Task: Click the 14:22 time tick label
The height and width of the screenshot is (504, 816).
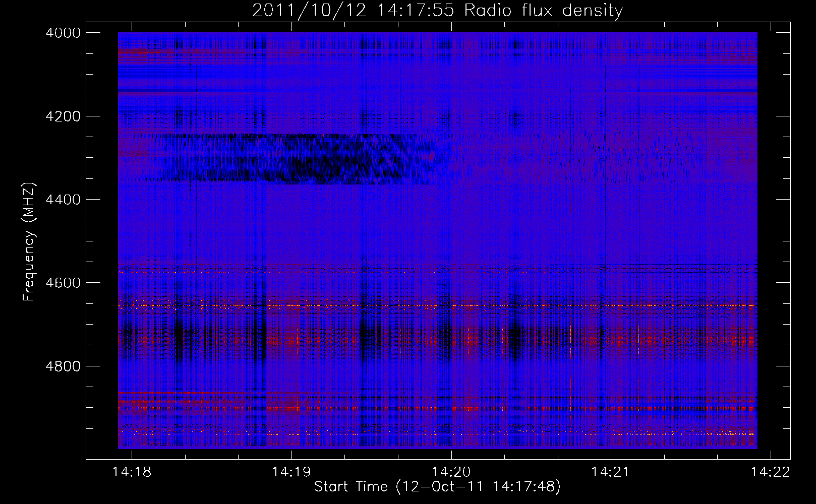Action: pyautogui.click(x=771, y=472)
